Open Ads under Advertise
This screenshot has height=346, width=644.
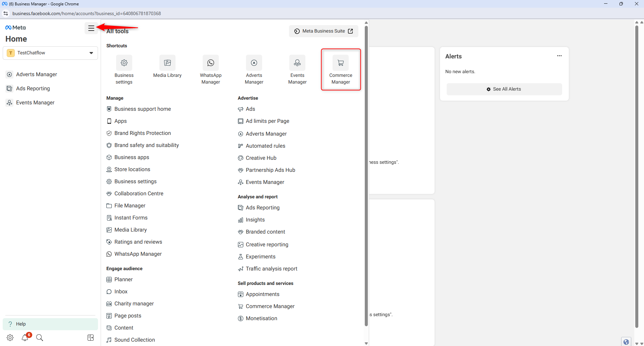point(247,109)
